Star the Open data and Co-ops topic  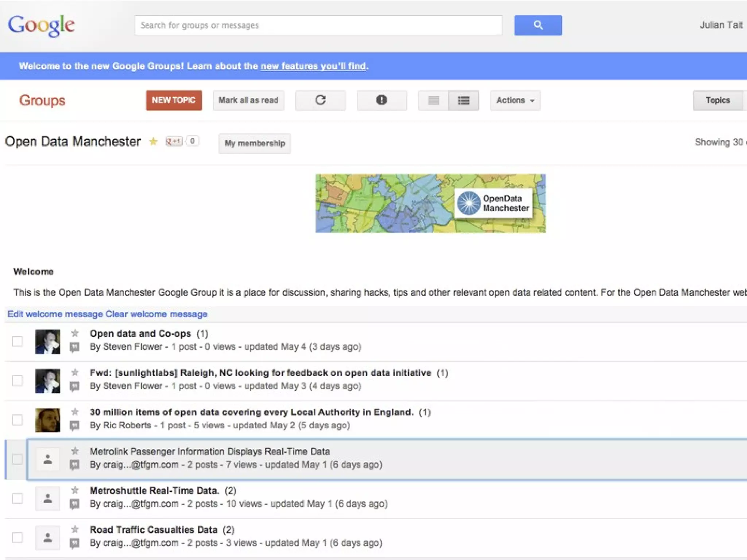click(x=75, y=333)
